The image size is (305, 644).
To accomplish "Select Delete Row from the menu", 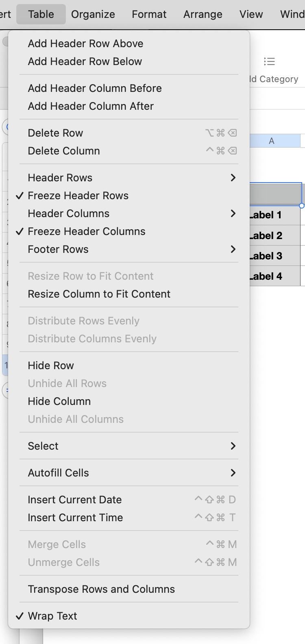I will coord(55,133).
